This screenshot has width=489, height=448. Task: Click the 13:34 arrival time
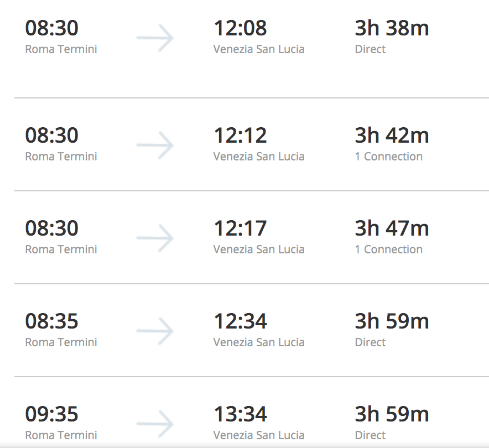click(x=240, y=414)
